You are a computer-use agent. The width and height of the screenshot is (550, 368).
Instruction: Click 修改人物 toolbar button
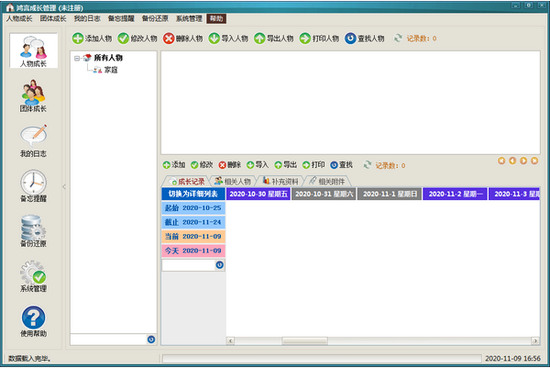(138, 38)
